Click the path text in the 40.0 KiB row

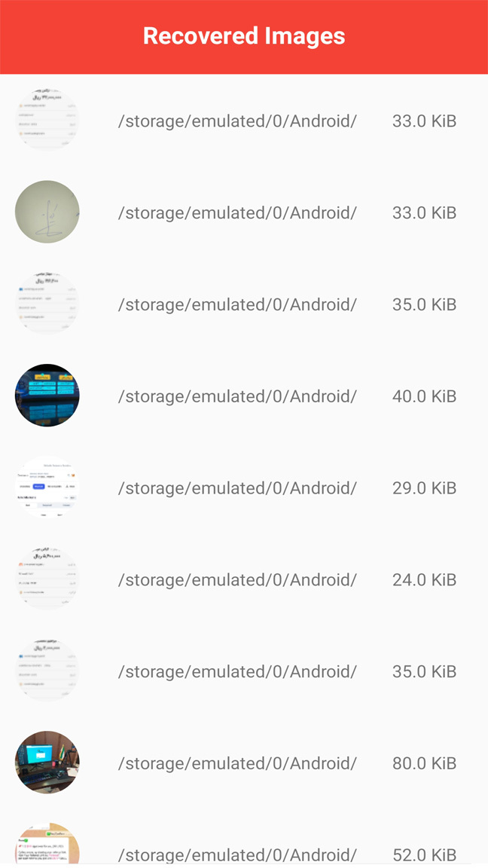pyautogui.click(x=237, y=396)
